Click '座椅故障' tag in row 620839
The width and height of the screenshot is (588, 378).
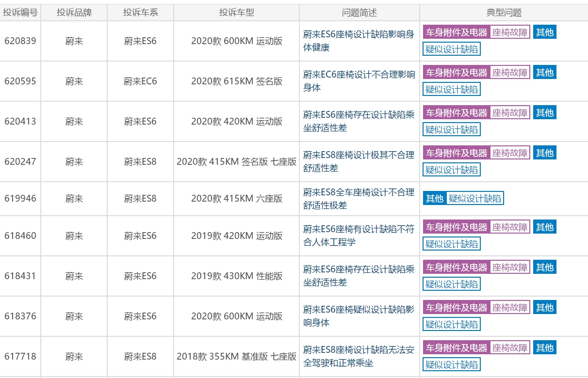(x=510, y=32)
